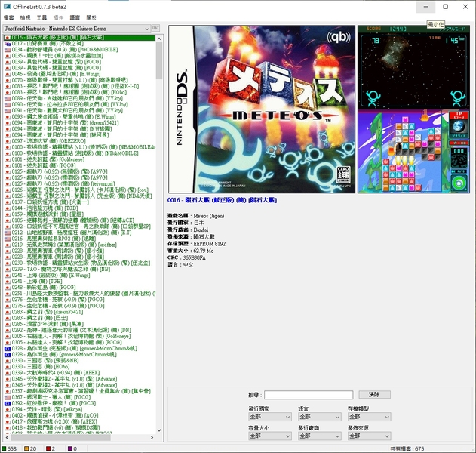Click the green status square showing 653
This screenshot has width=476, height=453.
4,448
